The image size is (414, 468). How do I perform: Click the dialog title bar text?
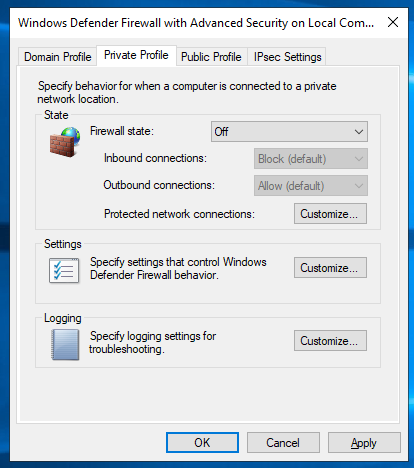pos(196,23)
